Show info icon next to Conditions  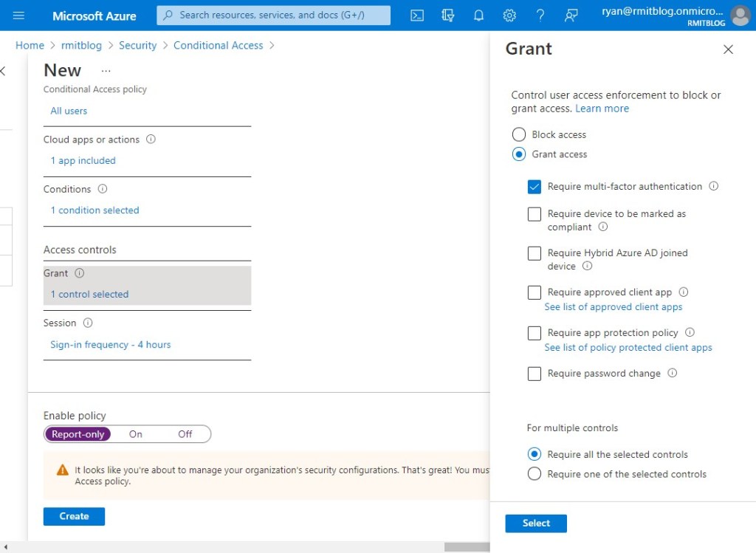[103, 189]
